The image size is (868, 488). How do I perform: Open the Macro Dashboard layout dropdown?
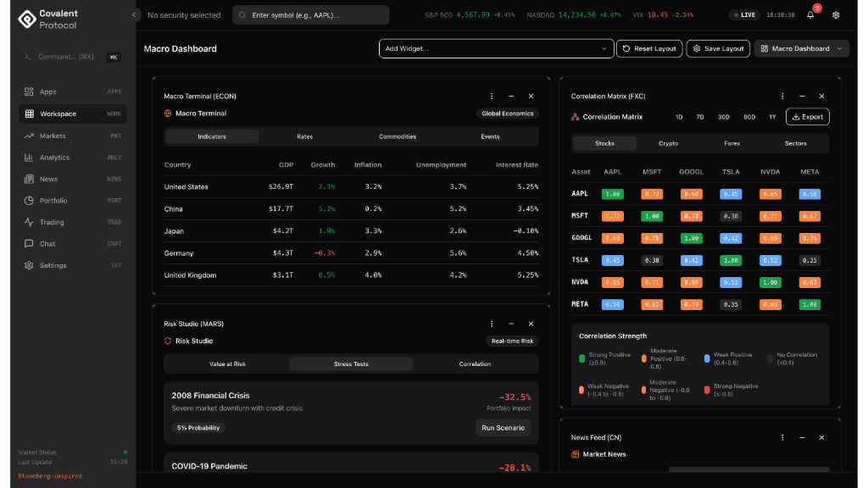pos(801,49)
